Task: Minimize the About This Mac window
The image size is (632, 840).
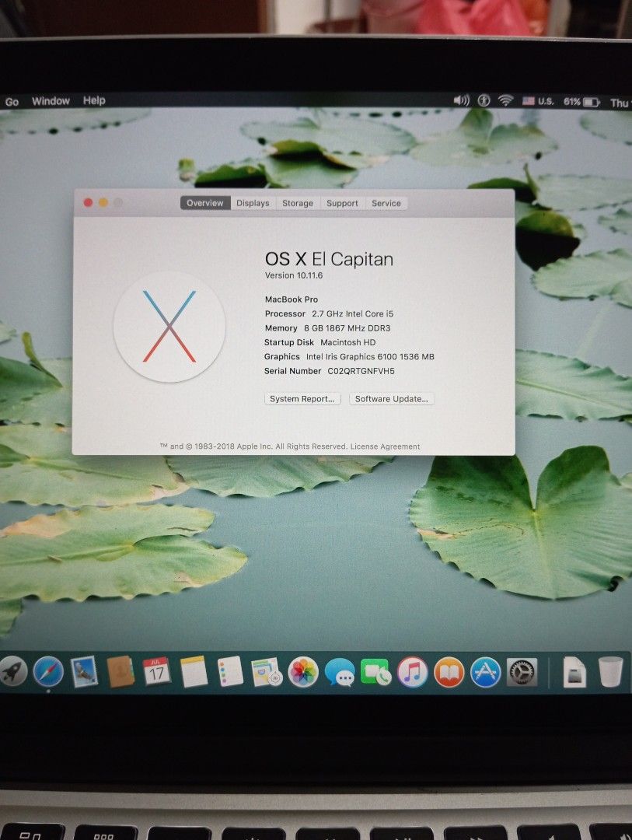Action: [x=103, y=202]
